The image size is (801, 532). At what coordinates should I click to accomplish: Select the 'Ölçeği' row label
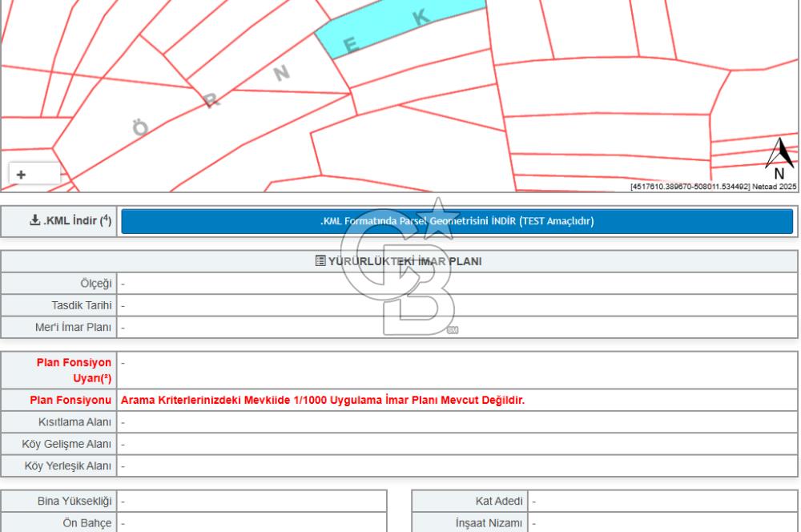[x=95, y=284]
